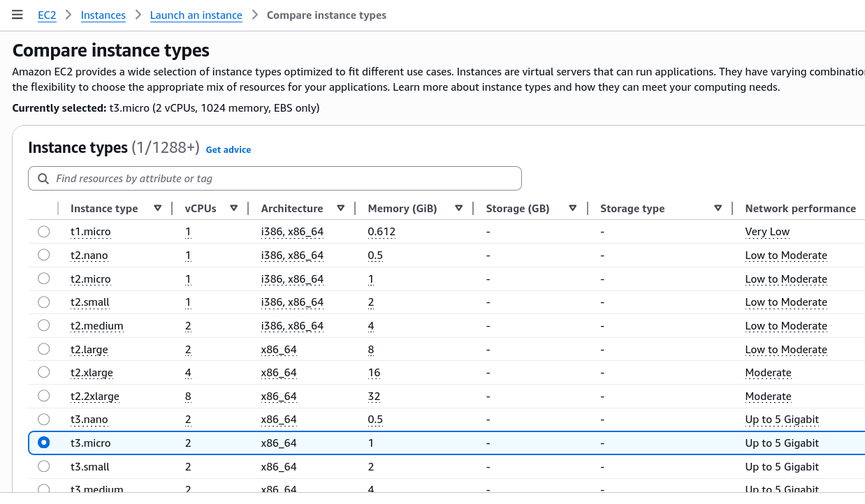Click t1.micro memory value 0.612
Image resolution: width=865 pixels, height=504 pixels.
[381, 232]
